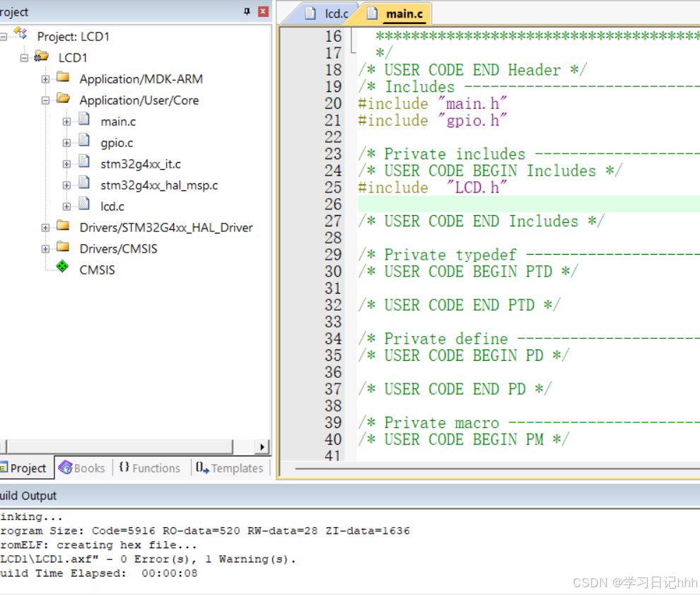Expand the Drivers/STM32G4xx_HAL_Driver group

tap(45, 227)
